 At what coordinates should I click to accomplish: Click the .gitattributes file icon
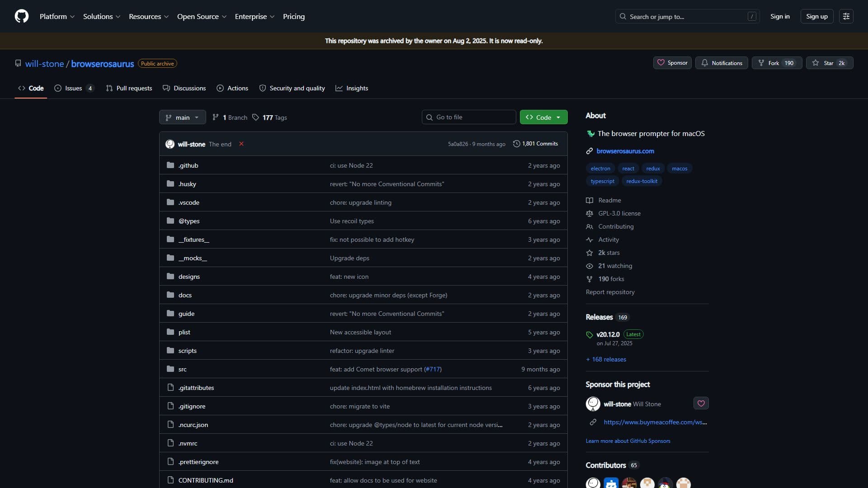(170, 387)
